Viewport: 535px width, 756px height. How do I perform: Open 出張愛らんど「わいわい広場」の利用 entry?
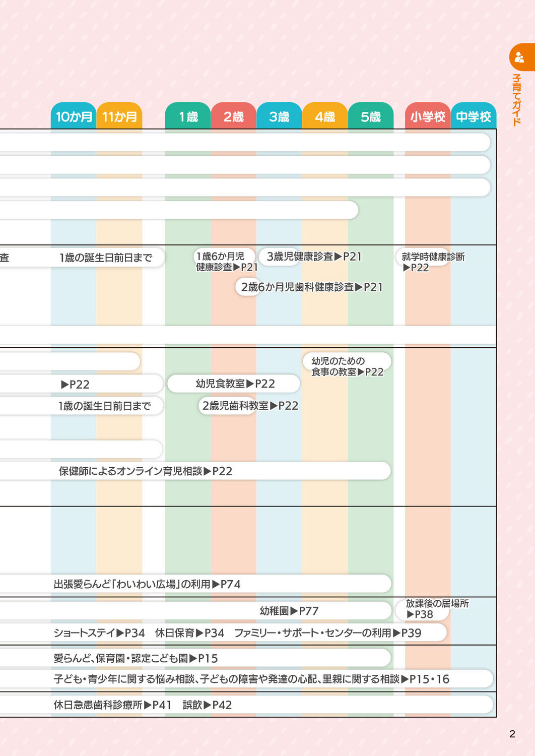147,584
